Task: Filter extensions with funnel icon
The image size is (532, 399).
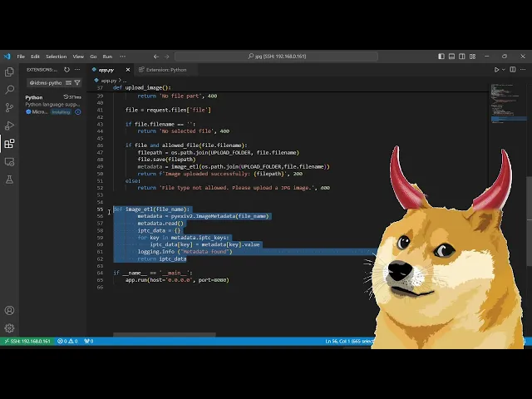Action: pyautogui.click(x=77, y=83)
